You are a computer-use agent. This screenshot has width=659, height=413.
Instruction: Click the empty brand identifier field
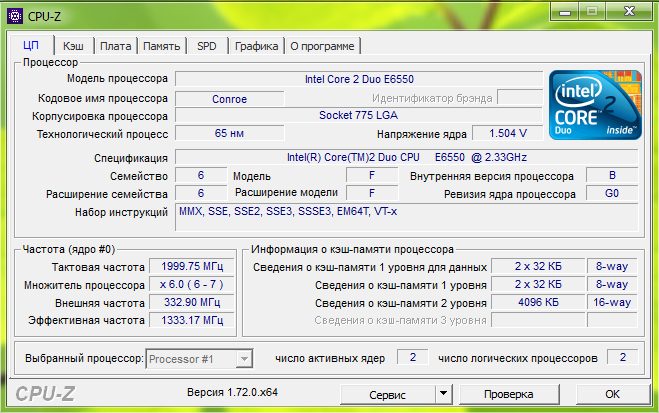pyautogui.click(x=520, y=97)
